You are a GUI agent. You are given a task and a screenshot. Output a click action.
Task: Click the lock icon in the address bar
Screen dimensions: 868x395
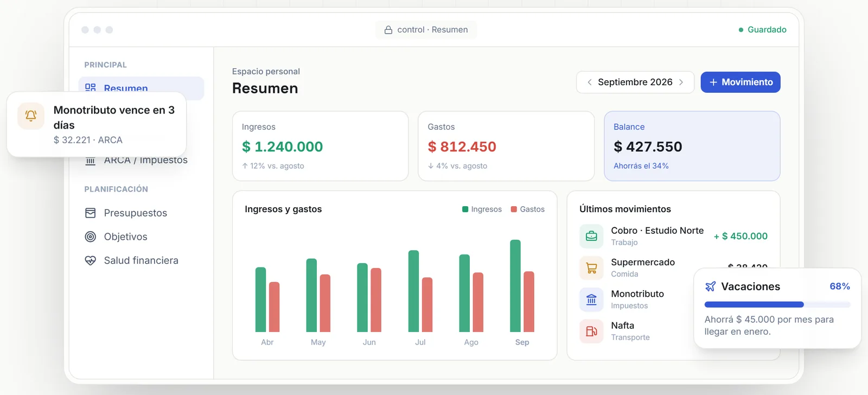(x=388, y=30)
